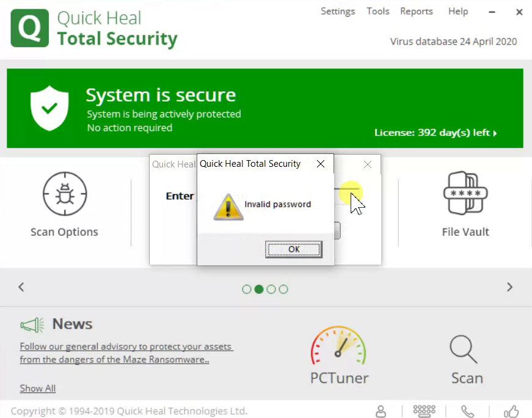This screenshot has width=532, height=418.
Task: Close the Invalid password message dialog
Action: pos(320,164)
